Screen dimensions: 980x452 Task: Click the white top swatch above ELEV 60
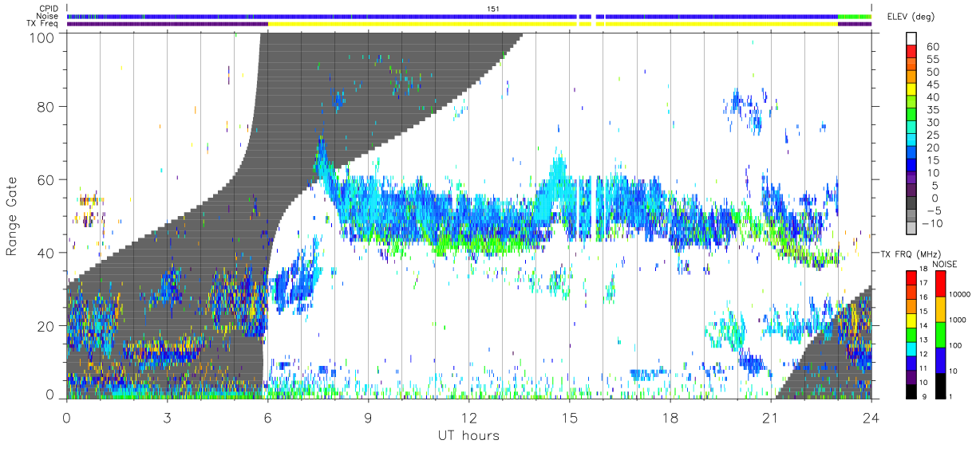tap(911, 40)
